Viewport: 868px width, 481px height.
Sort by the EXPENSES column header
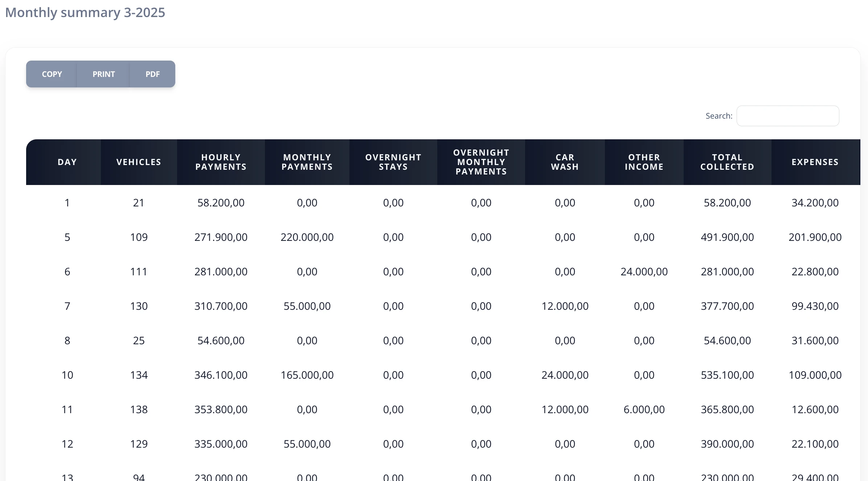pyautogui.click(x=815, y=162)
